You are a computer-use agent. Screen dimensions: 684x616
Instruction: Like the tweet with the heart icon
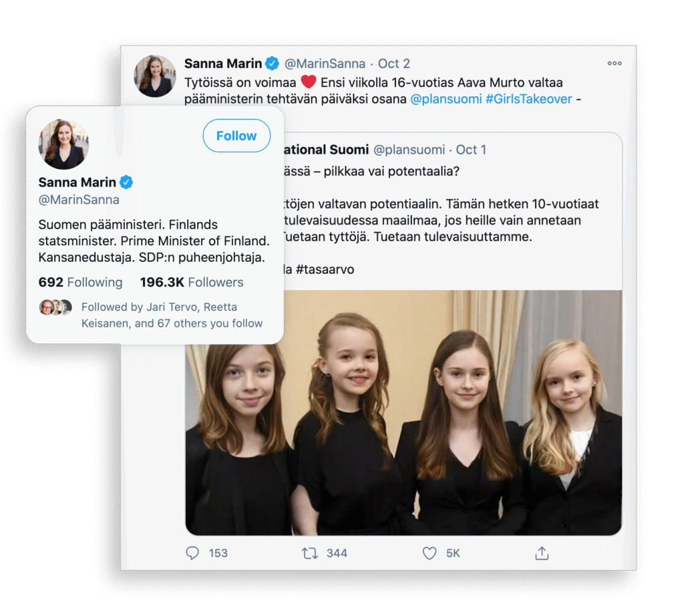pos(430,553)
